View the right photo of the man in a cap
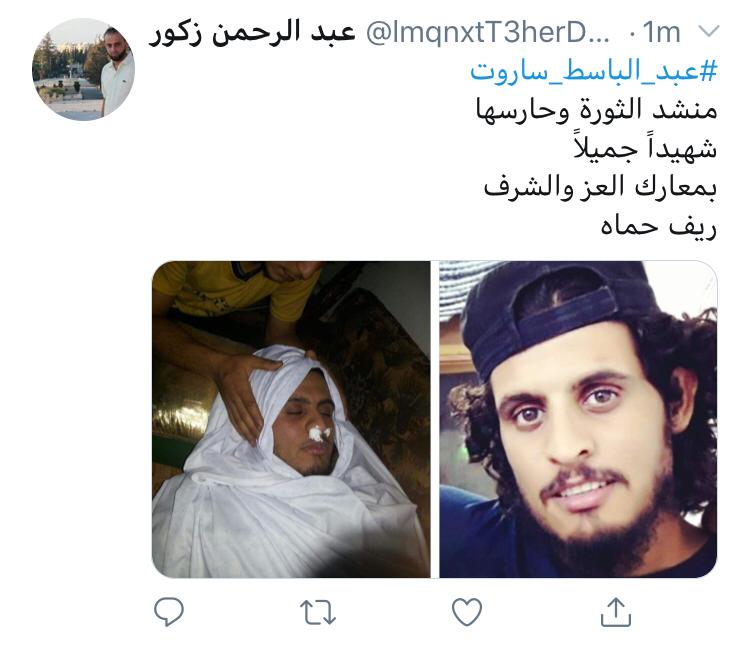The image size is (750, 647). (x=578, y=419)
